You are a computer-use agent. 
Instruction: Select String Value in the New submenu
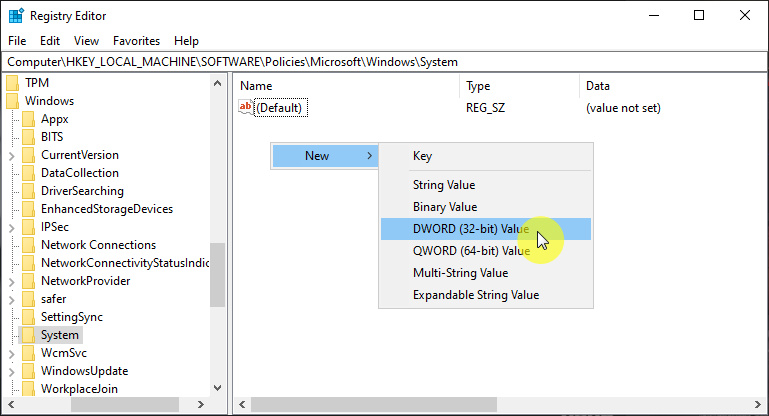tap(444, 185)
